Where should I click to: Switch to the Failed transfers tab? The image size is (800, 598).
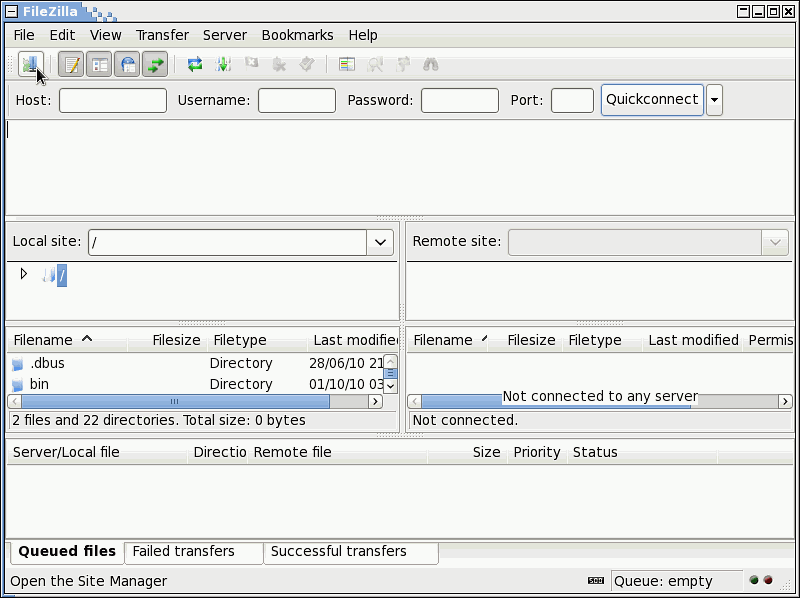click(194, 552)
